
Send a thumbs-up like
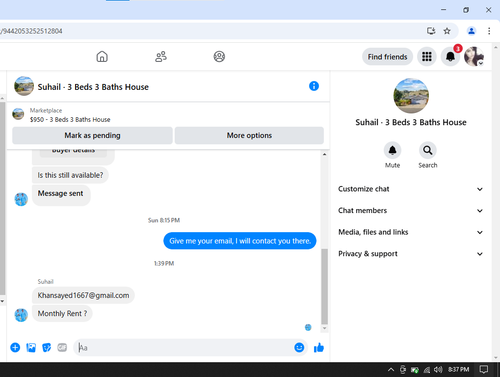coord(319,348)
